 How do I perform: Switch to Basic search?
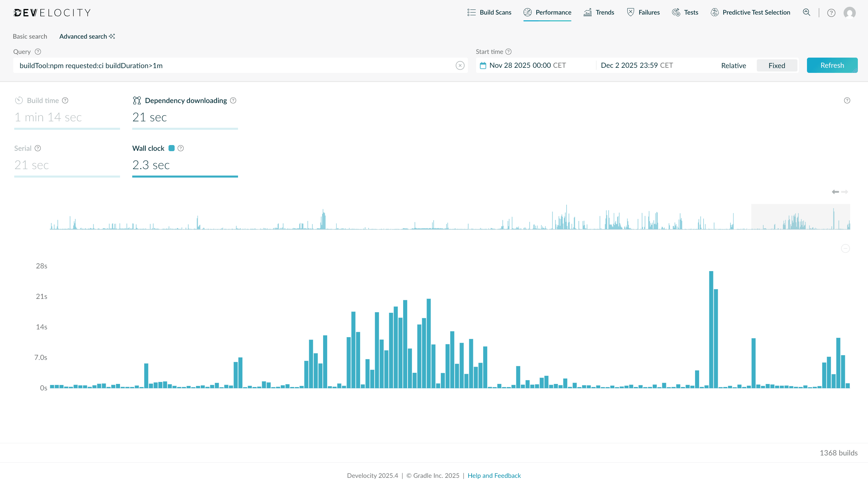[x=30, y=36]
